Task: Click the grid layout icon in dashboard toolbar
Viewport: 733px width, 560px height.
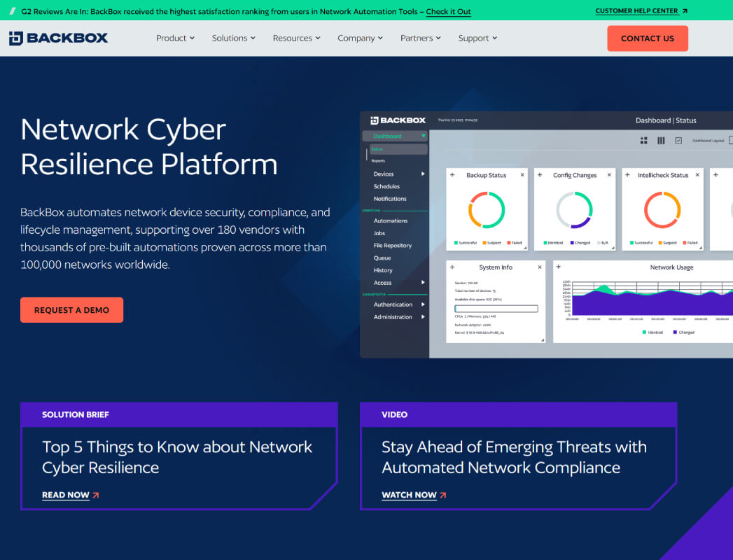Action: click(643, 141)
